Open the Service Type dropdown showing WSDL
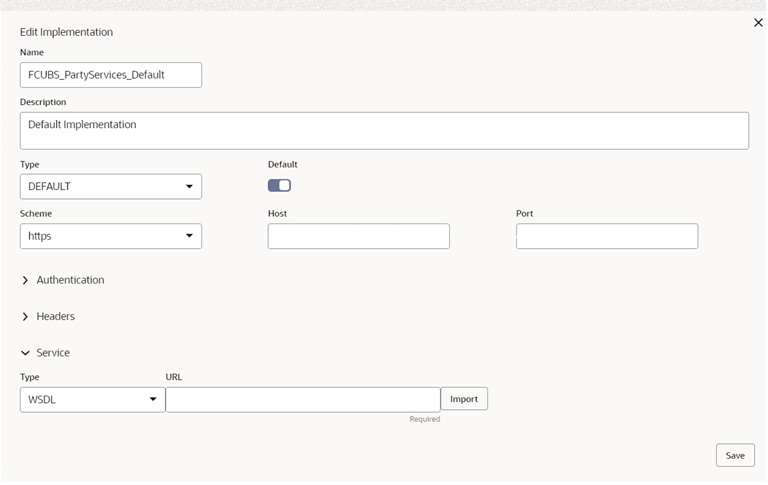The width and height of the screenshot is (768, 485). (92, 399)
